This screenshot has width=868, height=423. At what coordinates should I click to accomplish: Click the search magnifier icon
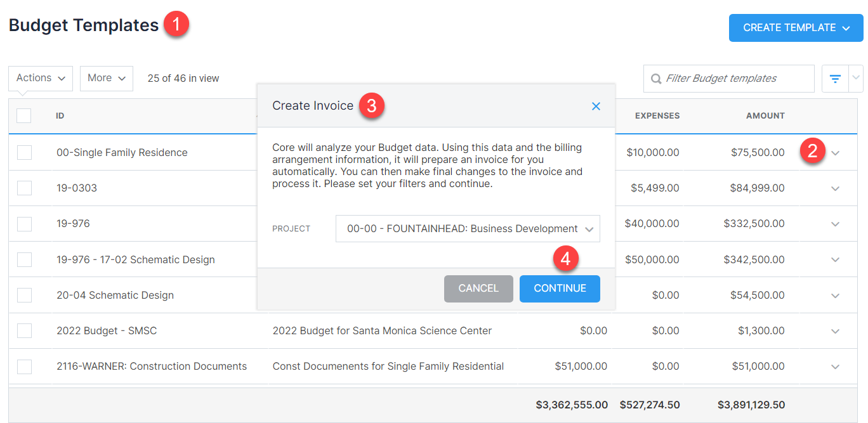655,79
